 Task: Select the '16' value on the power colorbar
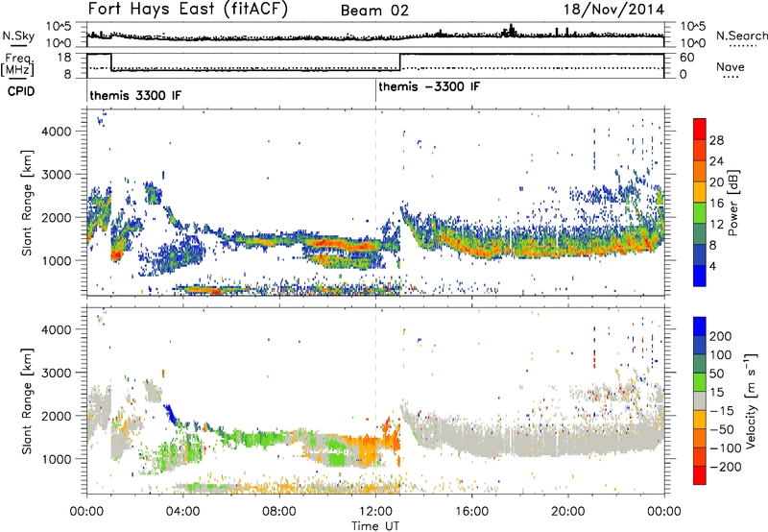pos(716,204)
